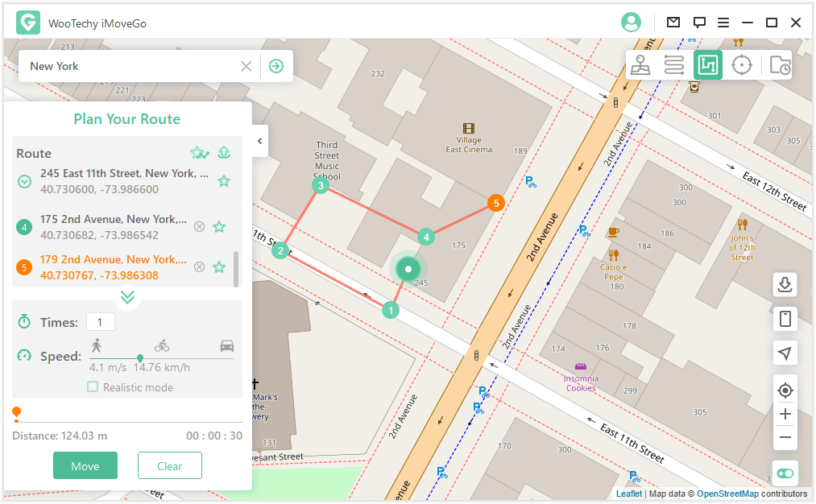Export route using the upload icon
The width and height of the screenshot is (816, 504).
(225, 153)
